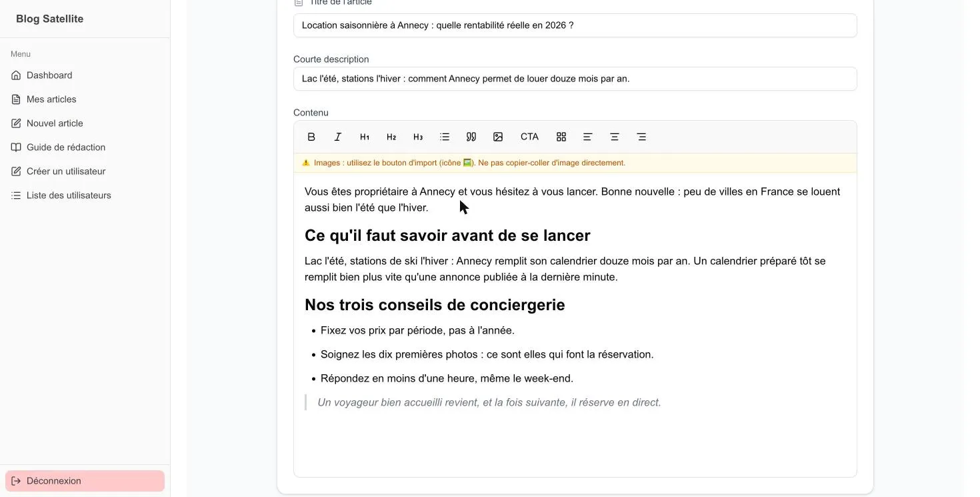Click bullet 'Soignez les dix premières photos'

[487, 354]
